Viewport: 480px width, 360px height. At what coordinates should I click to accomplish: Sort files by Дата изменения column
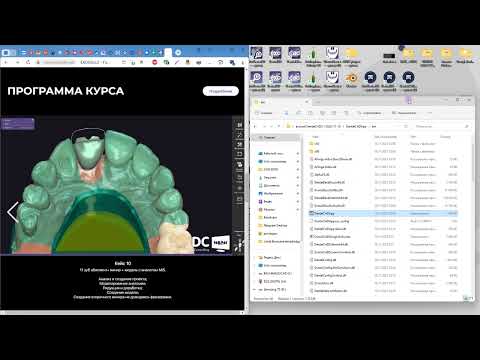(x=385, y=137)
